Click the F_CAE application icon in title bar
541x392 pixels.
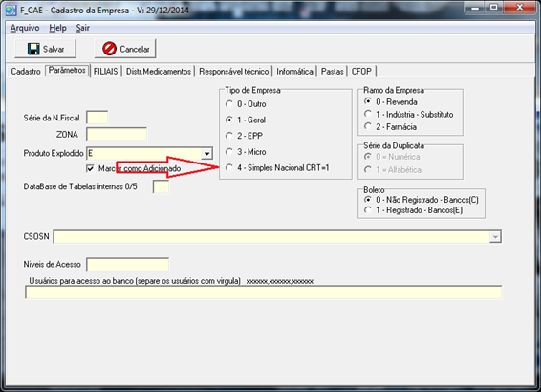click(x=11, y=11)
